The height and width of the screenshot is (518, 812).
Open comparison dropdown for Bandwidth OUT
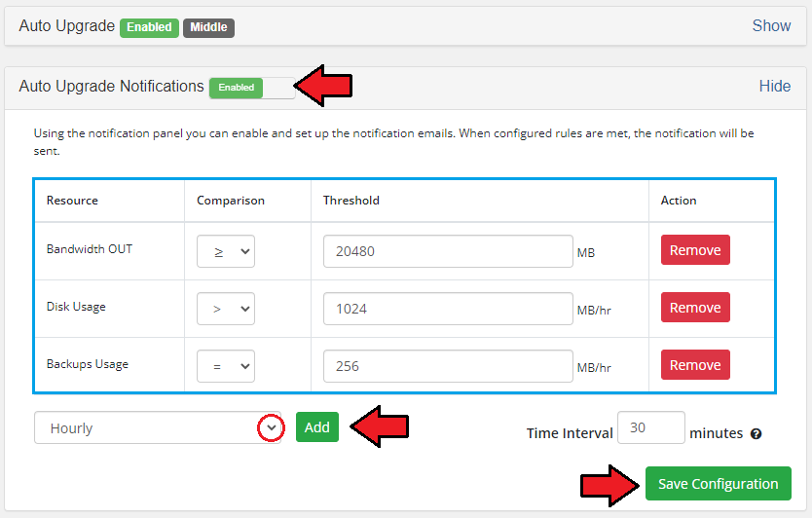[x=226, y=251]
